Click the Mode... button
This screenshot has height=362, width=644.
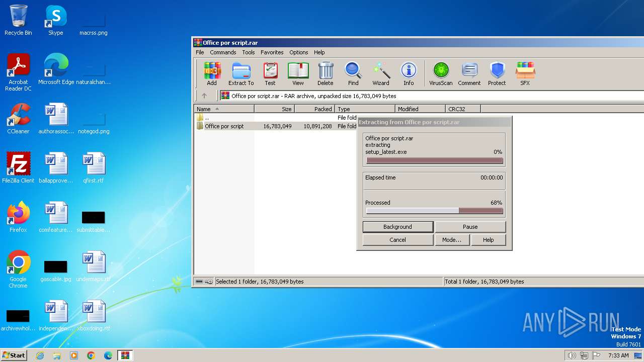click(x=452, y=240)
